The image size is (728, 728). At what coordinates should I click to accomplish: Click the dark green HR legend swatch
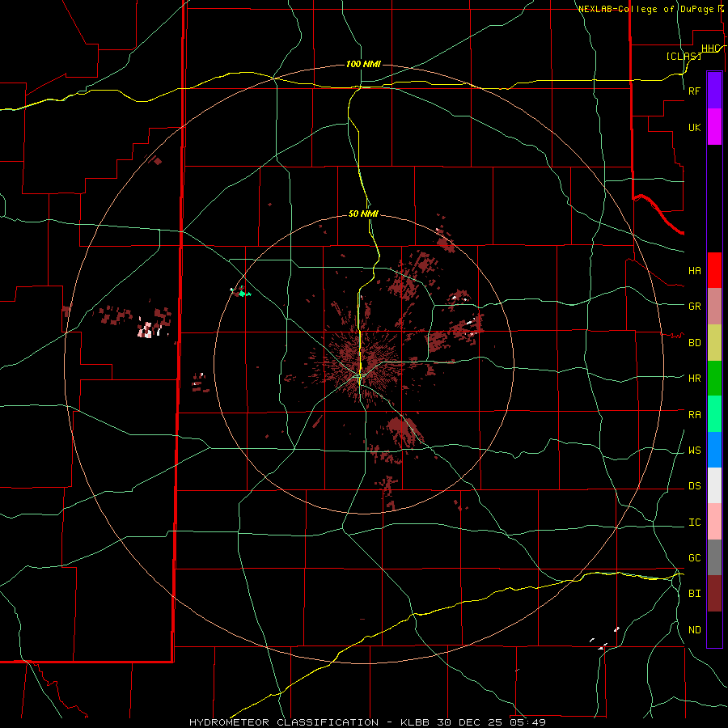point(714,379)
